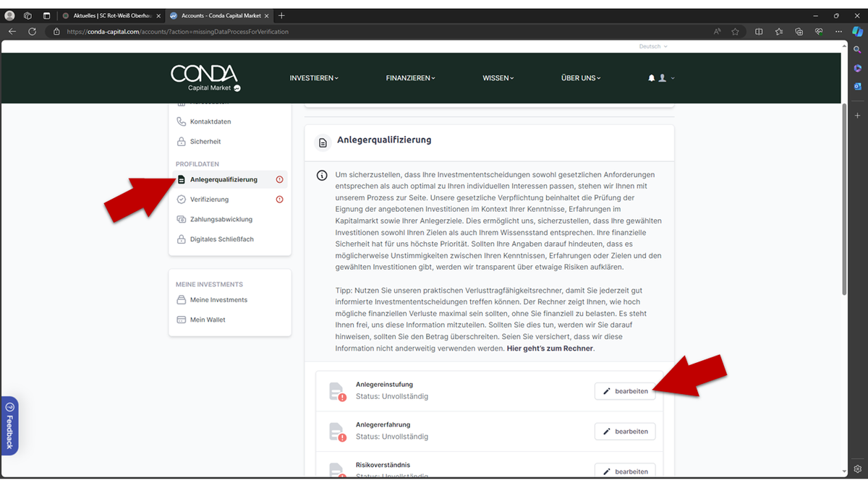Open the browser favorites list icon
This screenshot has height=488, width=868.
point(779,32)
